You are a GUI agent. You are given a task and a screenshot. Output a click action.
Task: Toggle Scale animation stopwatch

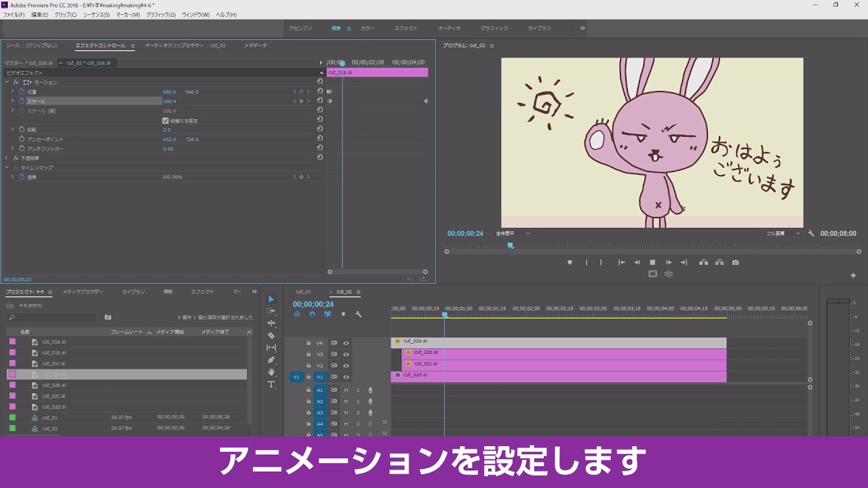[x=22, y=101]
